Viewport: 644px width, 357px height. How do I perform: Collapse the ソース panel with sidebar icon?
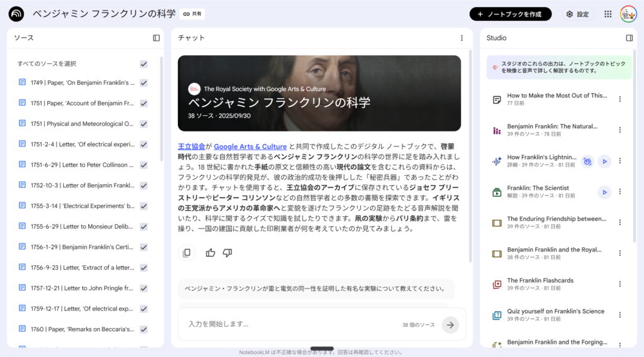click(x=157, y=38)
